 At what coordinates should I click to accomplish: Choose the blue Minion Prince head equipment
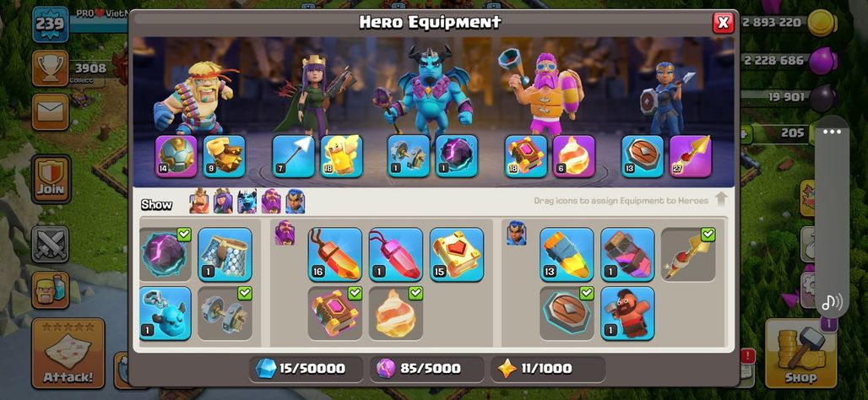pyautogui.click(x=165, y=313)
